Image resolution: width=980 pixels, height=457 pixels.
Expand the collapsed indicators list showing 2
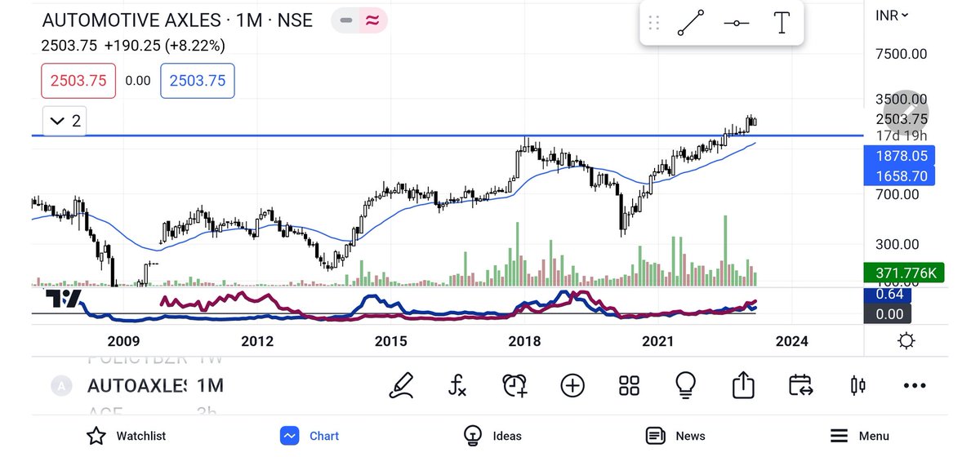65,122
